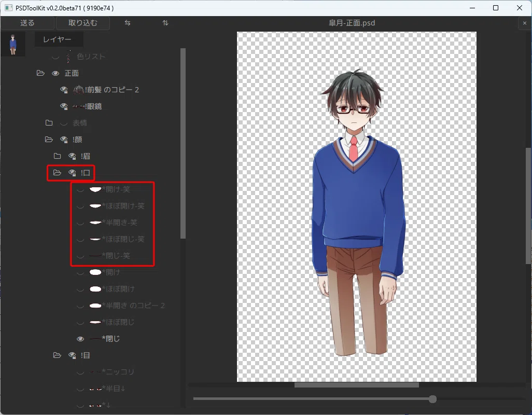Click the 取り込む import button

coord(82,23)
